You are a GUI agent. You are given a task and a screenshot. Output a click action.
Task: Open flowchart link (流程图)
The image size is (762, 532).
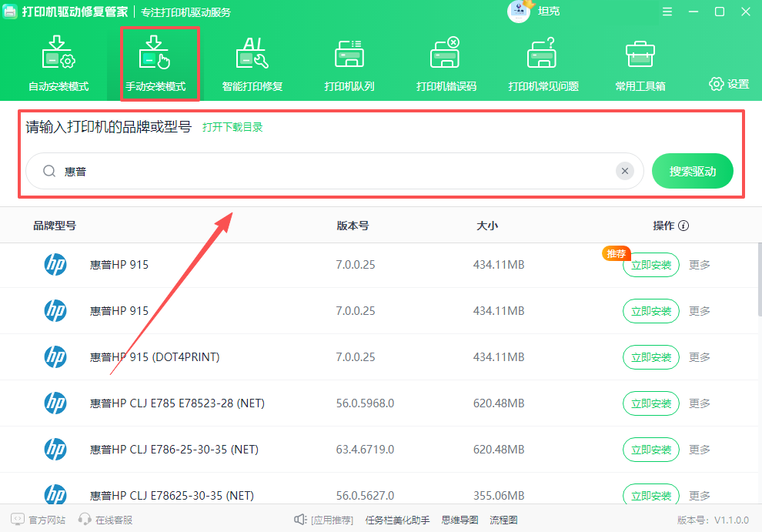point(503,520)
